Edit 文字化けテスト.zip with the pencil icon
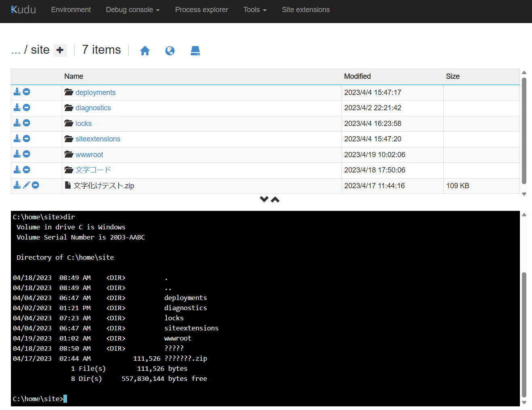532x410 pixels. click(26, 185)
